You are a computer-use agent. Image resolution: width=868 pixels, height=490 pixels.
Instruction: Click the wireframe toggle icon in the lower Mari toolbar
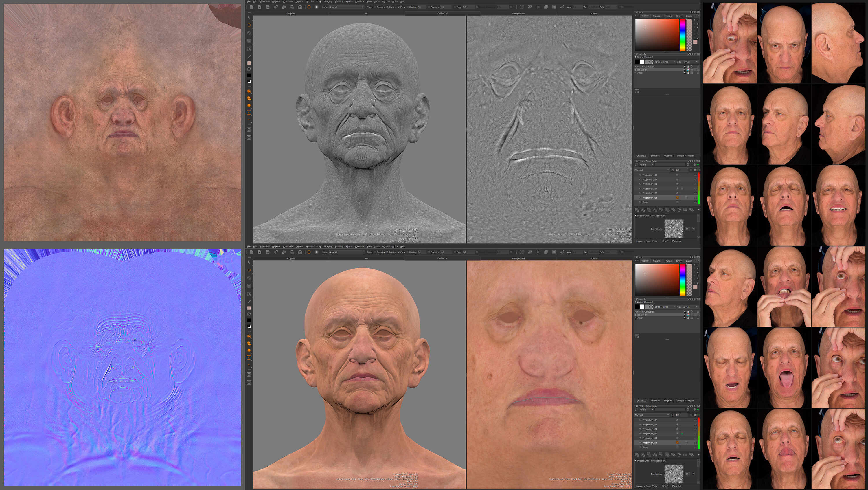click(522, 252)
